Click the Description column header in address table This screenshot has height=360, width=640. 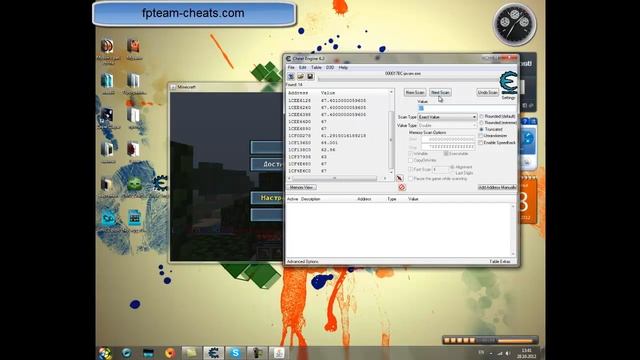click(x=311, y=199)
